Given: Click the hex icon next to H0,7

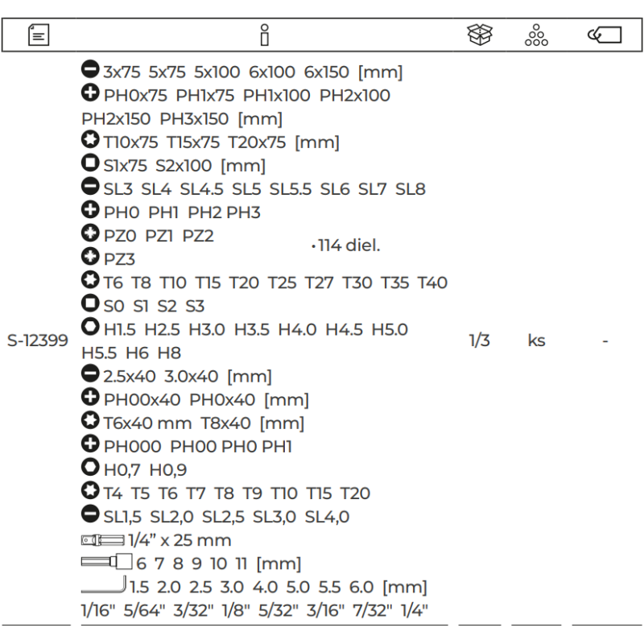Looking at the screenshot, I should [91, 469].
